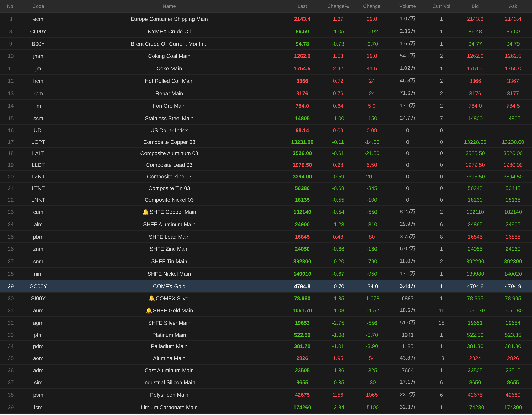Click the Code column header
The image size is (532, 415).
[38, 6]
